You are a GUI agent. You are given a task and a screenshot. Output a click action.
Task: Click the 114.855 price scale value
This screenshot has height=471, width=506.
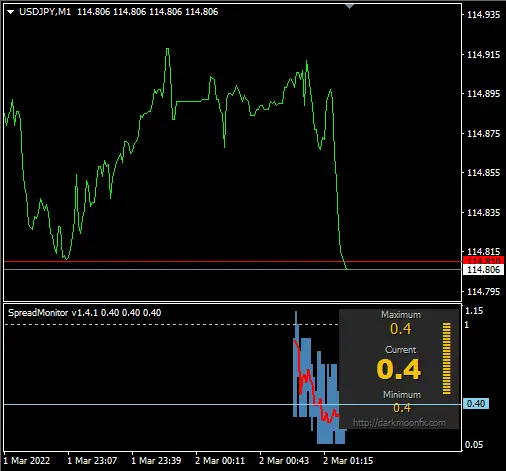point(483,173)
